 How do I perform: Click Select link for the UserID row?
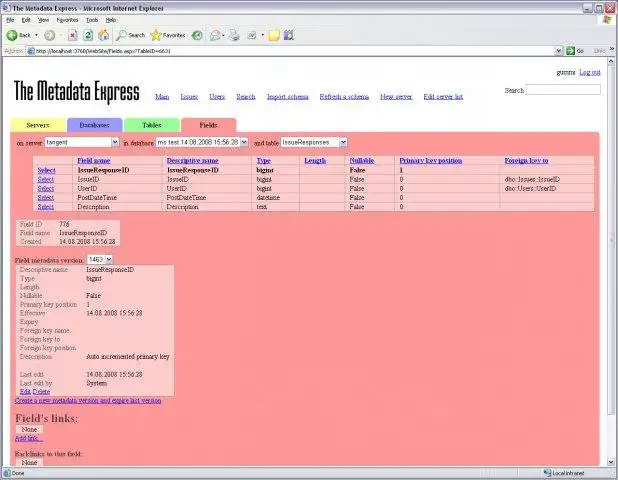coord(46,188)
